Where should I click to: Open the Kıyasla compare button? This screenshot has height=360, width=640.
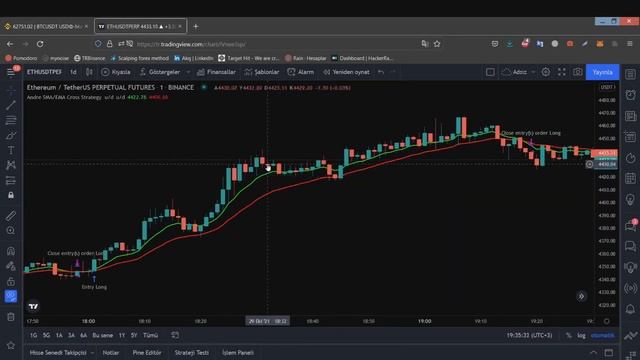pos(116,72)
